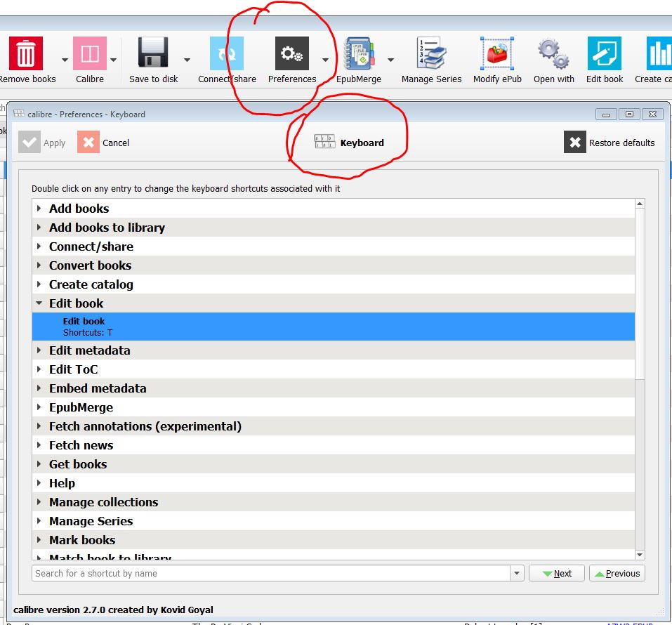The image size is (672, 625).
Task: Select the Convert books group label
Action: click(91, 265)
